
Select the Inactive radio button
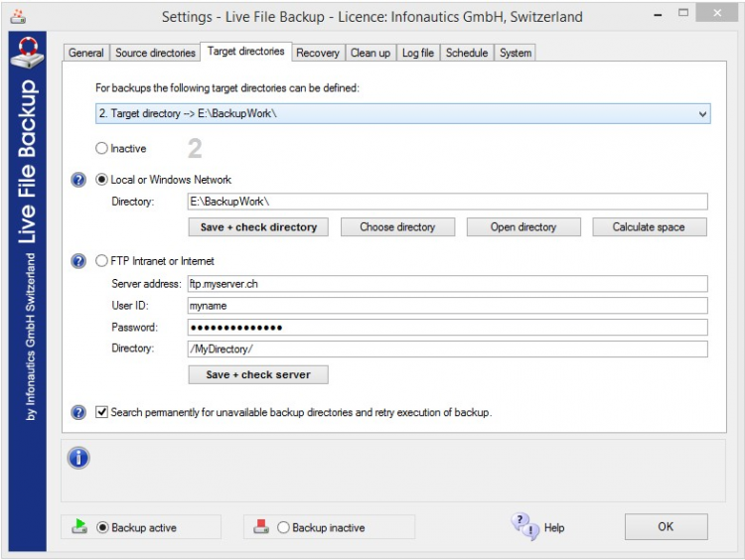pyautogui.click(x=102, y=149)
